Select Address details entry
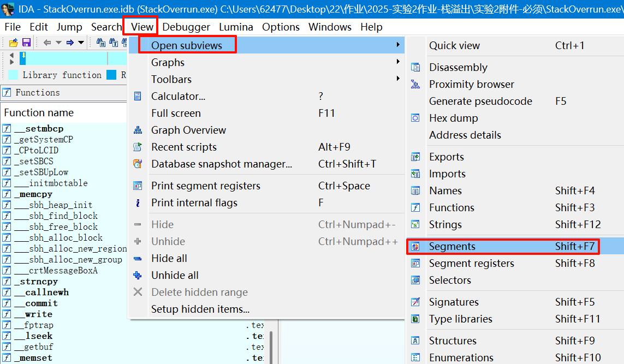Viewport: 624px width, 364px height. (x=515, y=135)
